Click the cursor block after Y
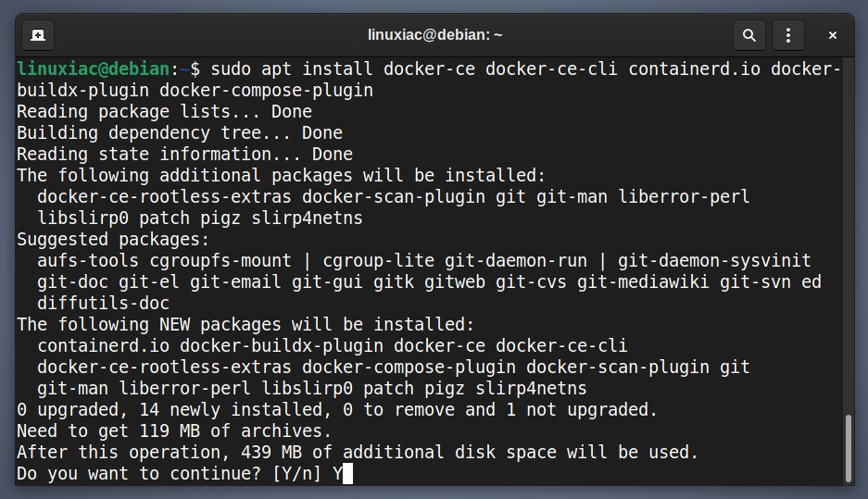This screenshot has width=868, height=499. pos(347,474)
